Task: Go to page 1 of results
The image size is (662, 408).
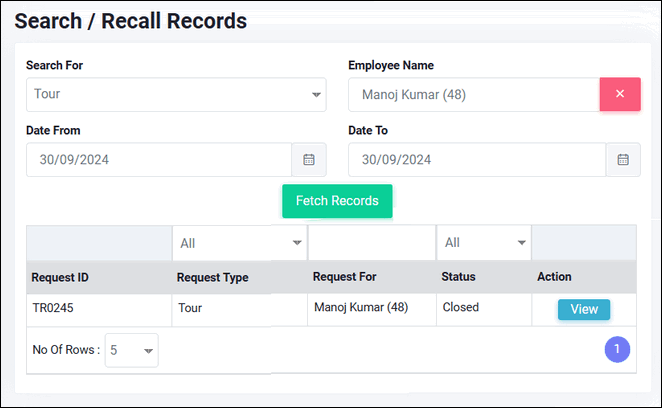Action: (x=617, y=350)
